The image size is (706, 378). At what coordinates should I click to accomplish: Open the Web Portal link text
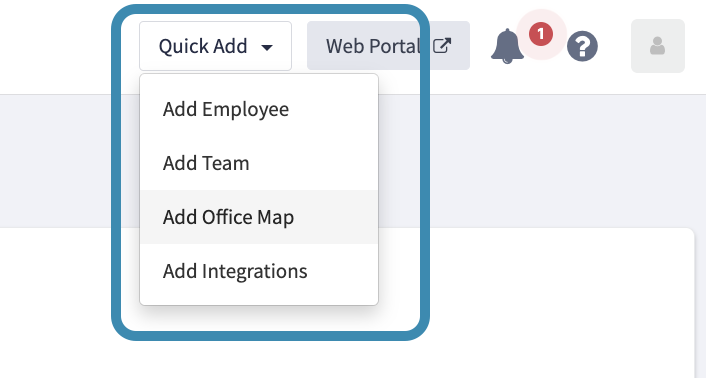[x=374, y=46]
